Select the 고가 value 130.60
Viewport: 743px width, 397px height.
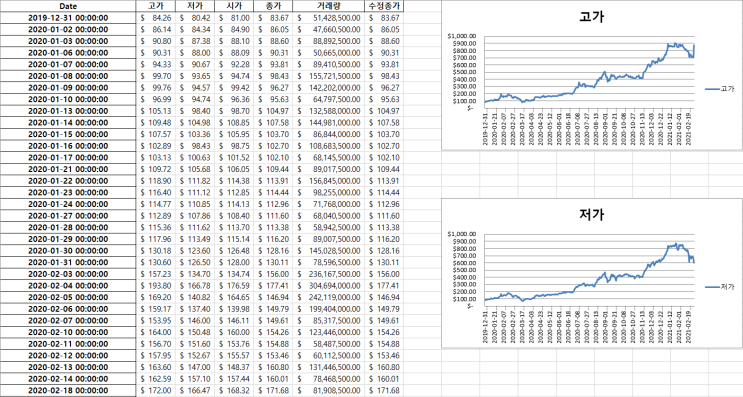coord(155,262)
